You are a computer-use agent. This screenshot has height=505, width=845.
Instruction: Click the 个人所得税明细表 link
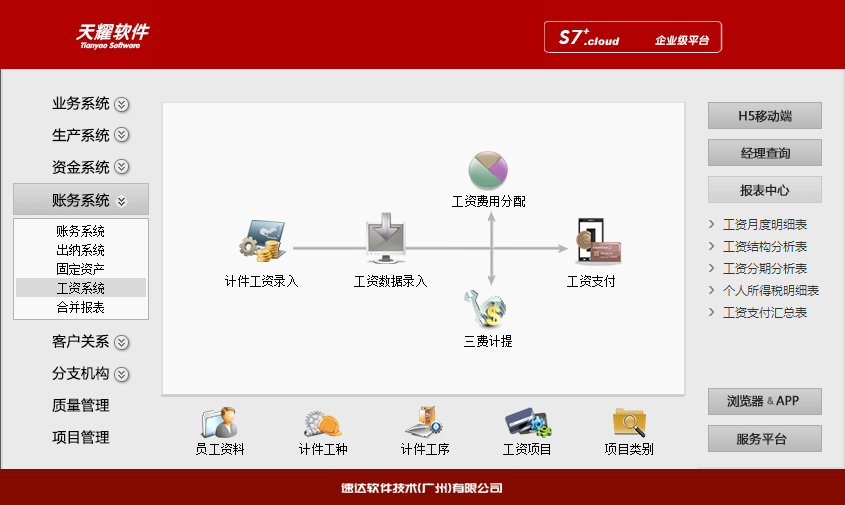(x=770, y=290)
